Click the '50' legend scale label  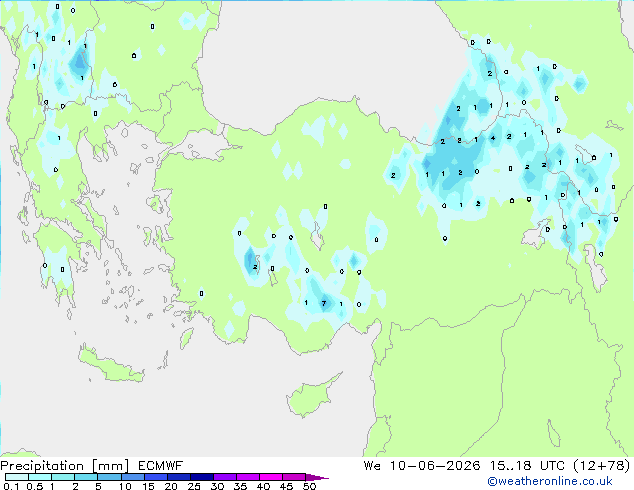pos(309,486)
